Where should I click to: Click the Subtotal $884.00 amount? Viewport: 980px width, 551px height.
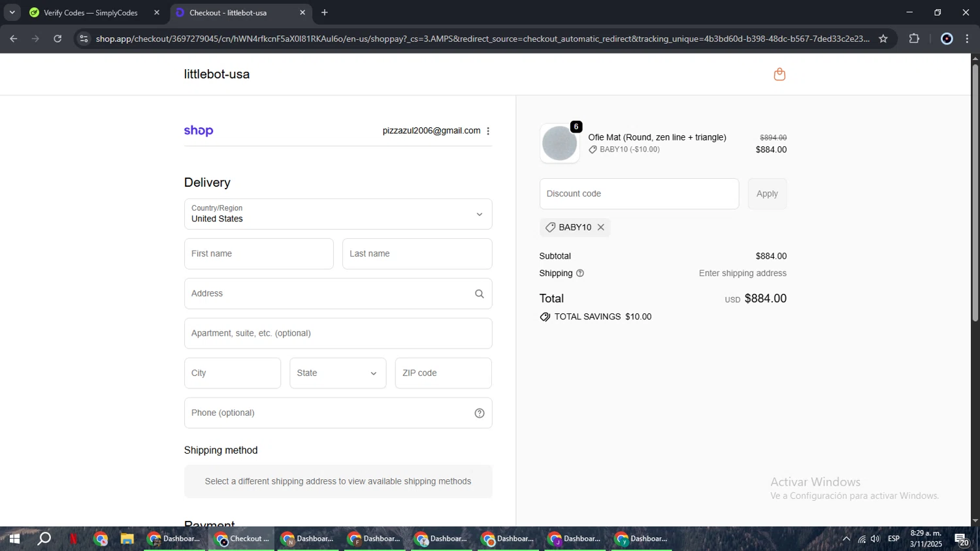coord(771,257)
